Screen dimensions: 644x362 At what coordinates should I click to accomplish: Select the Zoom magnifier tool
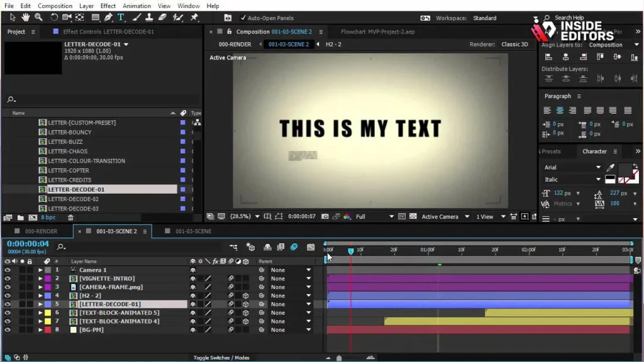38,17
